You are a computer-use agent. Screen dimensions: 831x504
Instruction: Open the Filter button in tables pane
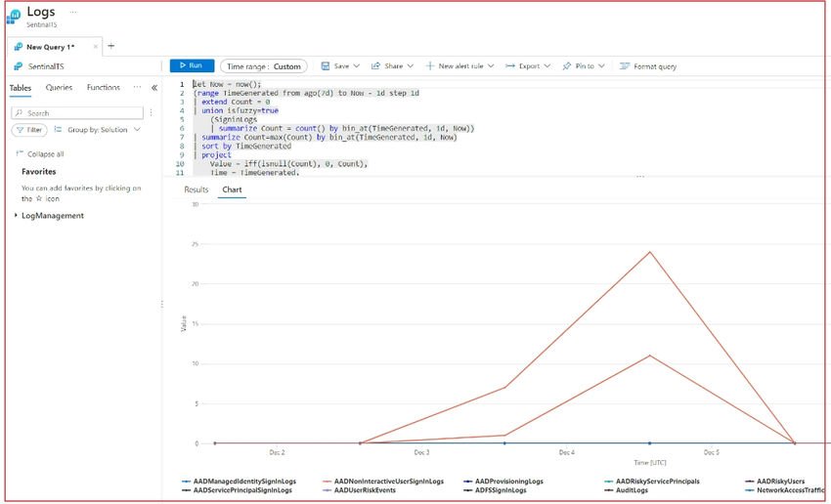[x=29, y=129]
